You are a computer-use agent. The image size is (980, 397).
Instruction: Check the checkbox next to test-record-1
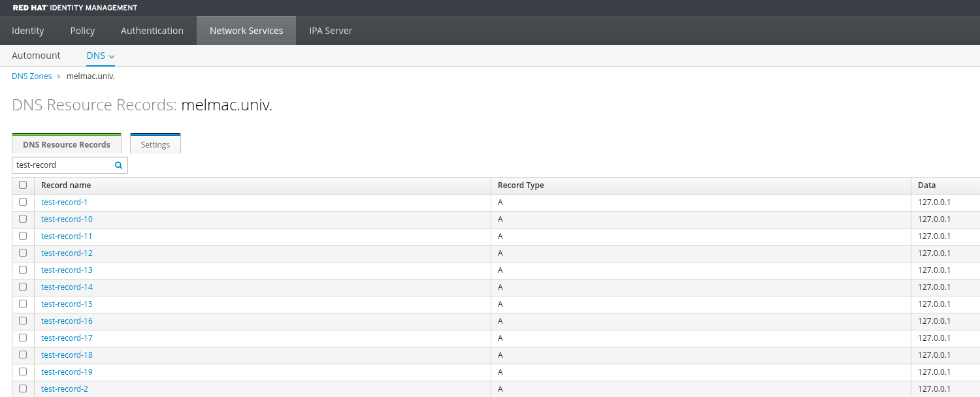23,202
